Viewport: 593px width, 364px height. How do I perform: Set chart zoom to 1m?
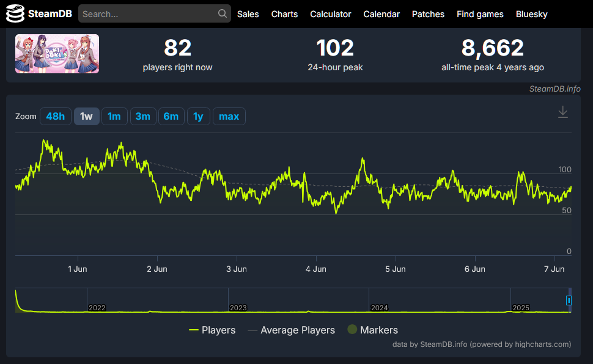(x=114, y=117)
